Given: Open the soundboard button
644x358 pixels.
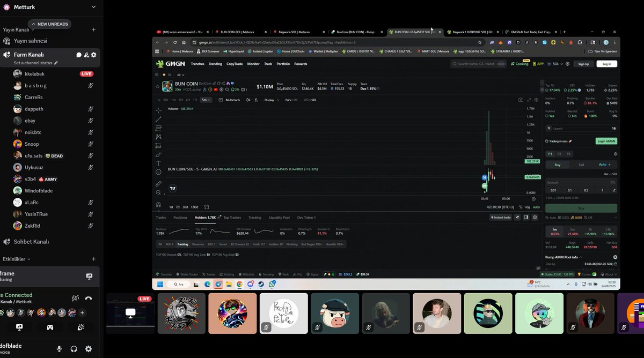Looking at the screenshot, I should tap(80, 327).
